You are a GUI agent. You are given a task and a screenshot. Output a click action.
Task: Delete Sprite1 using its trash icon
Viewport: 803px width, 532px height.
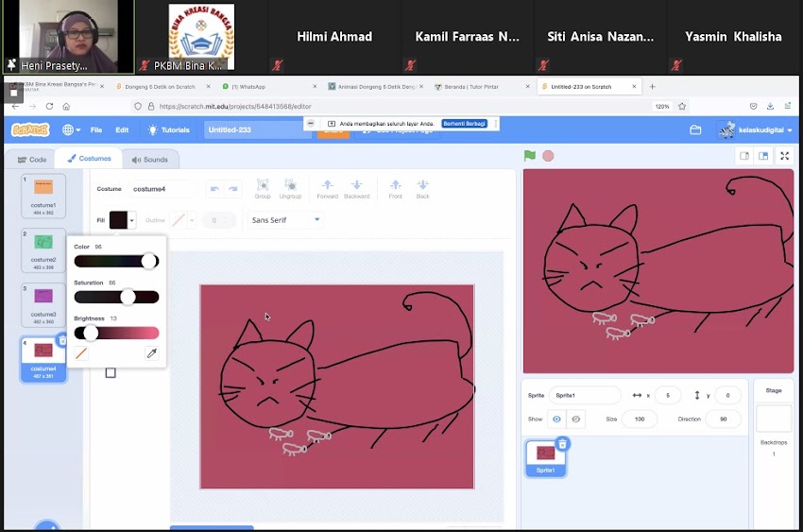coord(562,444)
